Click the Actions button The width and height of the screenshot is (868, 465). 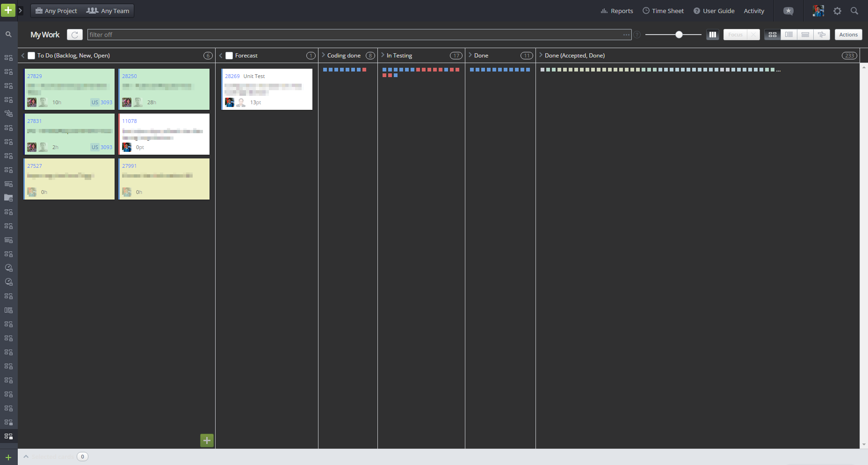848,35
